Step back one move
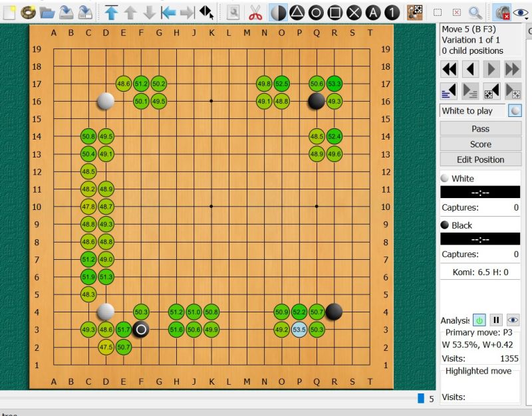The image size is (532, 416). (x=471, y=68)
